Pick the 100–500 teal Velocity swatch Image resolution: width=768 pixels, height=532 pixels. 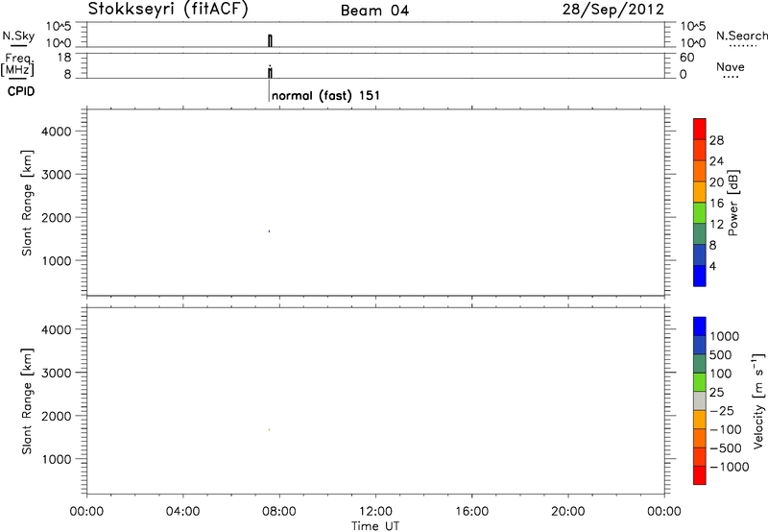click(x=700, y=364)
